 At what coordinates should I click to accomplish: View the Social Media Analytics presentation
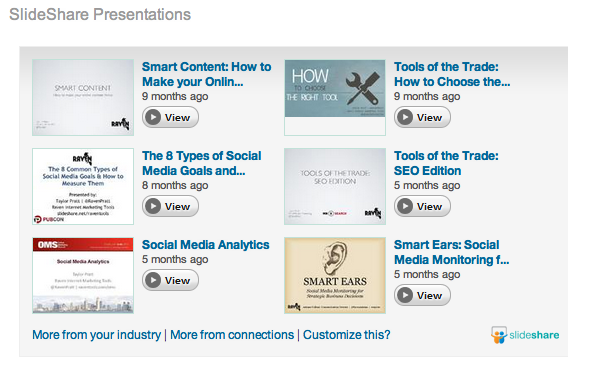170,280
